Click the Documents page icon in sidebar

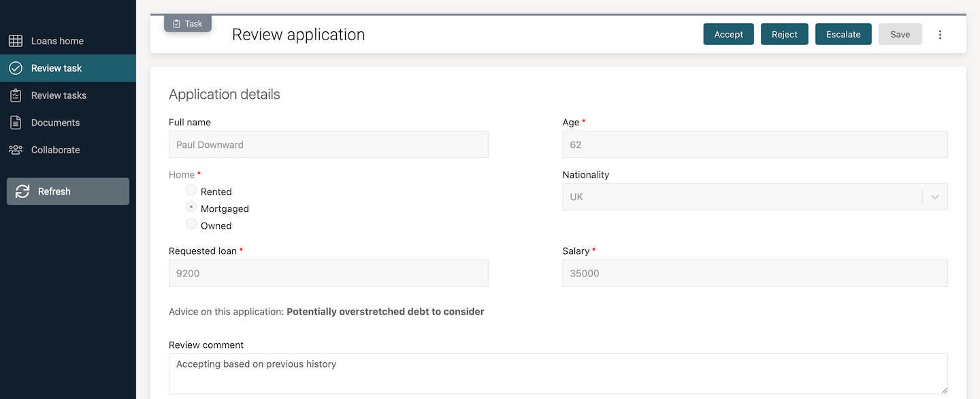coord(15,122)
